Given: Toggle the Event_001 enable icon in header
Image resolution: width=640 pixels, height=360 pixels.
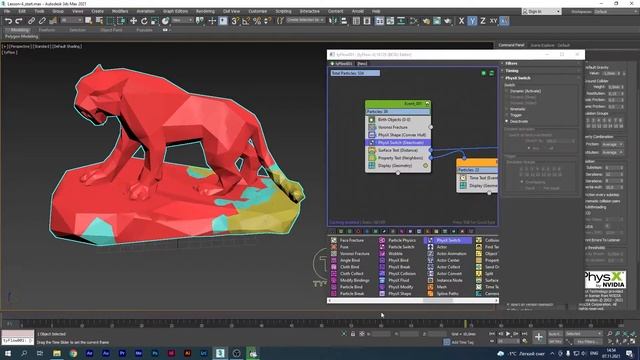Looking at the screenshot, I should [427, 104].
